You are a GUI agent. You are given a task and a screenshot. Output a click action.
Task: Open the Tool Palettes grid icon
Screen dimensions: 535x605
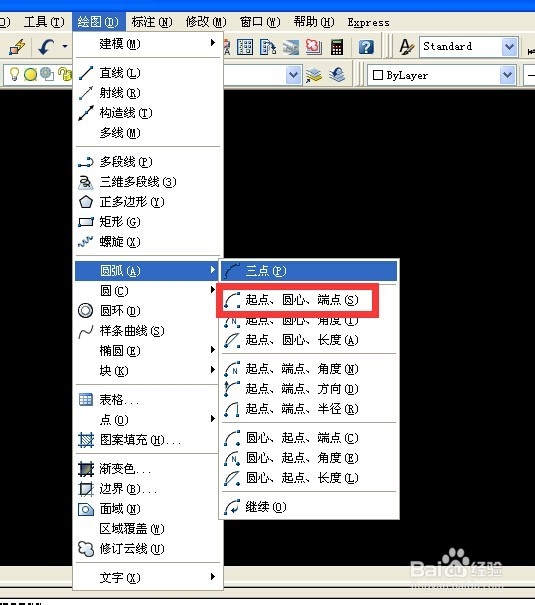click(x=245, y=47)
